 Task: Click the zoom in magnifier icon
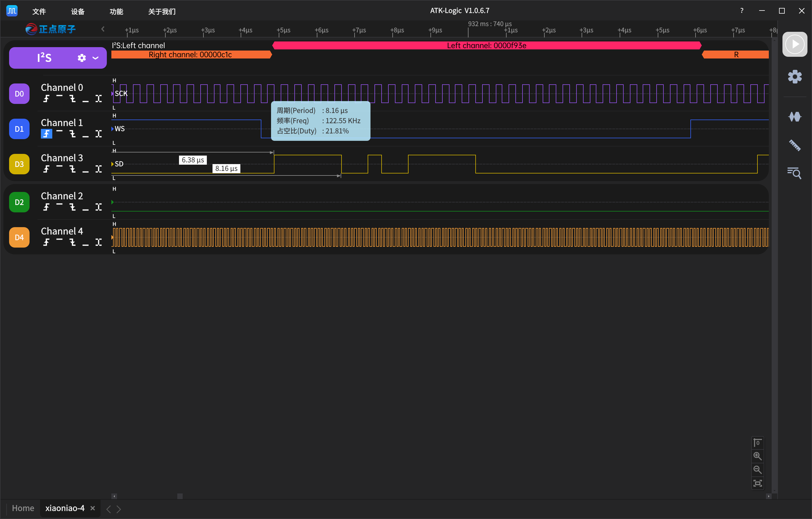click(x=757, y=456)
